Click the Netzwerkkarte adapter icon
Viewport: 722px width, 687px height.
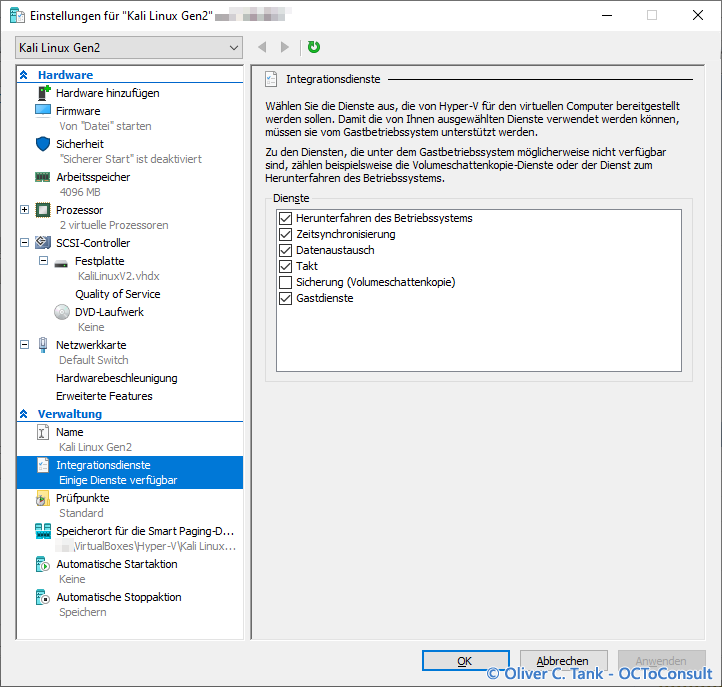tap(43, 345)
